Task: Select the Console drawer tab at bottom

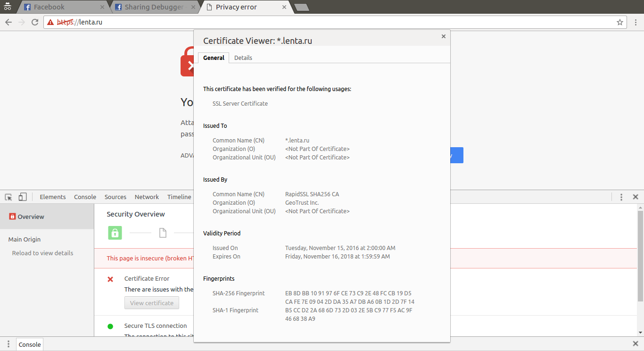Action: click(x=30, y=344)
